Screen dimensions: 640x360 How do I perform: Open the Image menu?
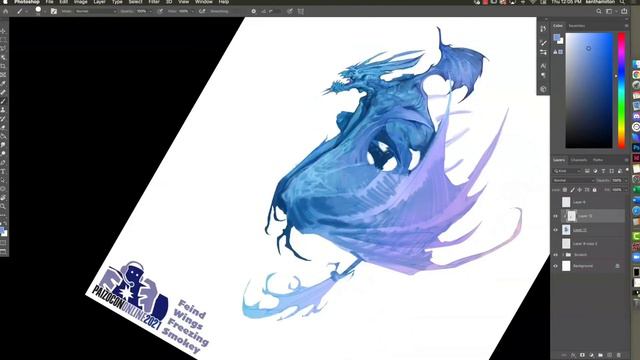[80, 2]
